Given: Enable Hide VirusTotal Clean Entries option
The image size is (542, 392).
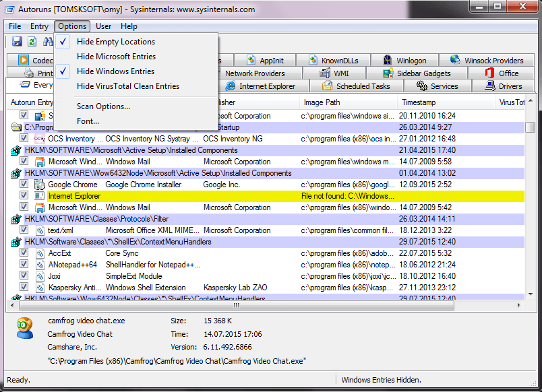Looking at the screenshot, I should 136,86.
